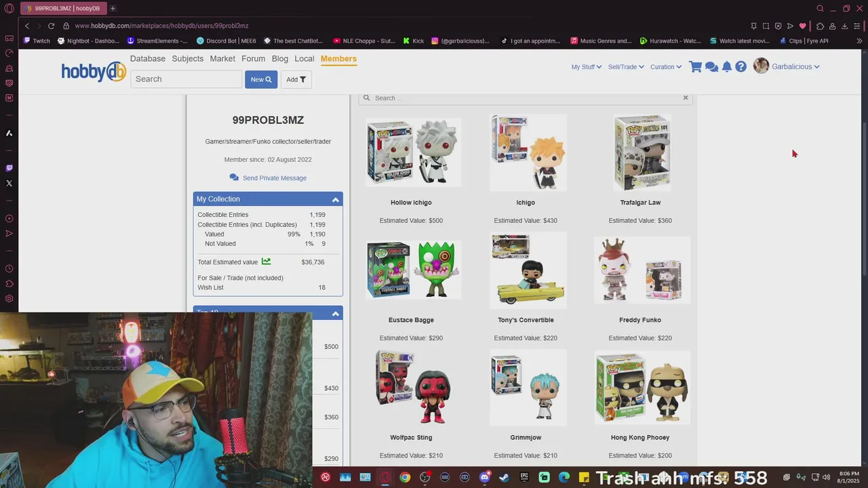This screenshot has height=488, width=868.
Task: Open the chat messages icon in header
Action: tap(711, 66)
